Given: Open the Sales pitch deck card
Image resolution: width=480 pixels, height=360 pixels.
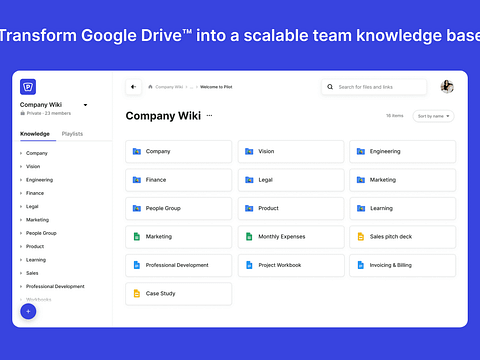Looking at the screenshot, I should 402,237.
